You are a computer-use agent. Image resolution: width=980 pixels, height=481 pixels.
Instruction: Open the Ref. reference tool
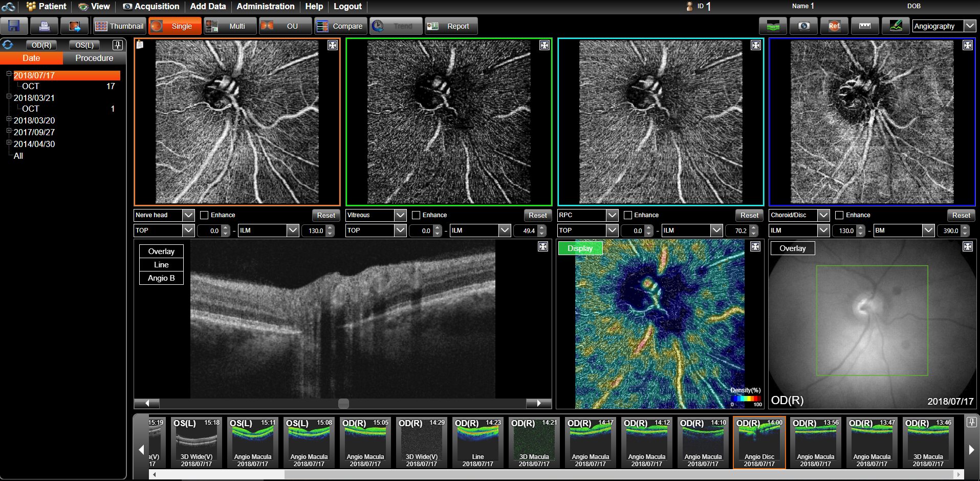834,26
